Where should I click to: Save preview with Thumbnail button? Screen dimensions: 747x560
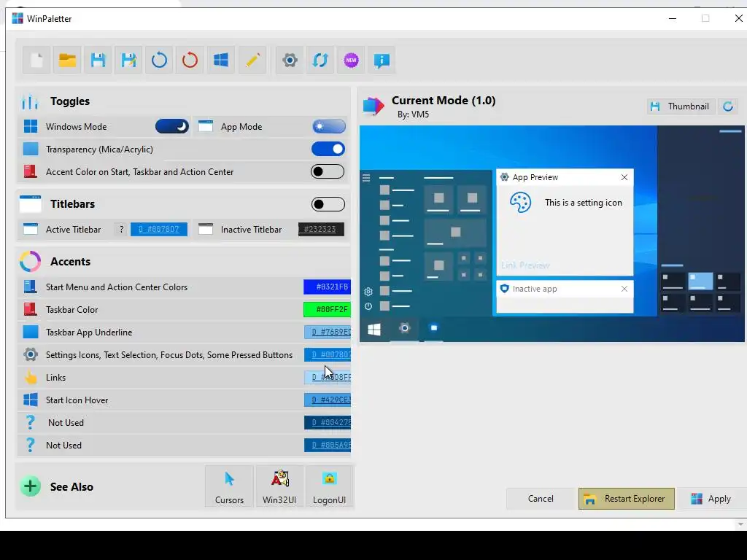(x=681, y=106)
